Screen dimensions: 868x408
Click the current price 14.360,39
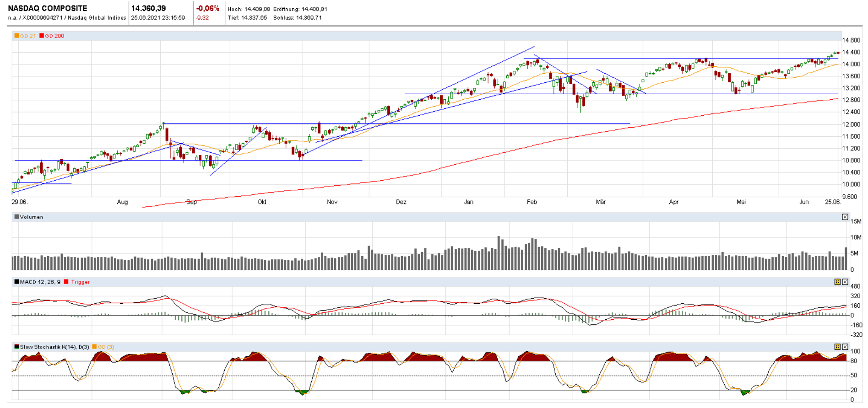click(x=148, y=8)
